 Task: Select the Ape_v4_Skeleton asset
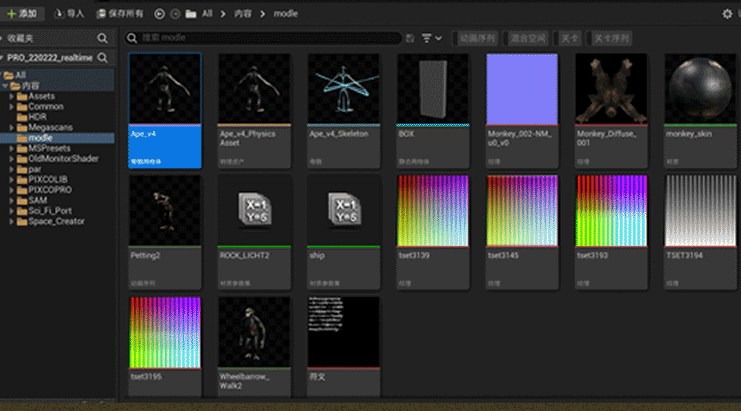point(344,110)
